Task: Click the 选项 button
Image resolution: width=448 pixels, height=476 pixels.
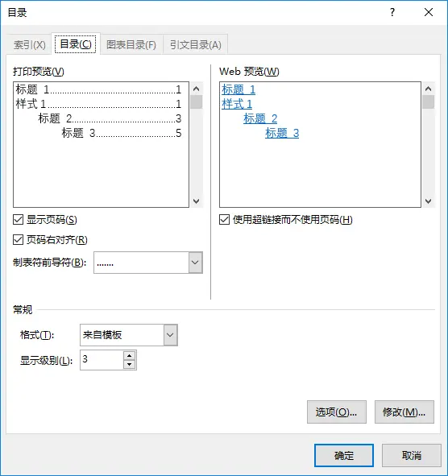Action: click(337, 412)
